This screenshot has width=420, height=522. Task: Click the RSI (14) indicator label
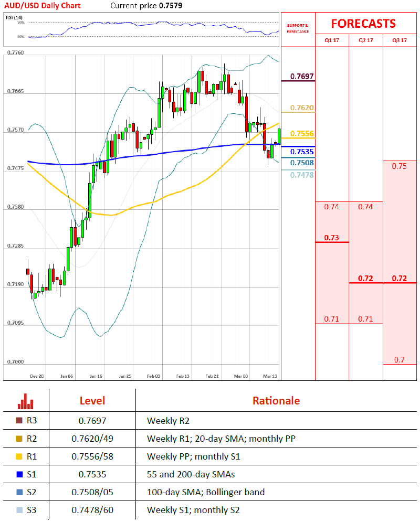coord(14,17)
